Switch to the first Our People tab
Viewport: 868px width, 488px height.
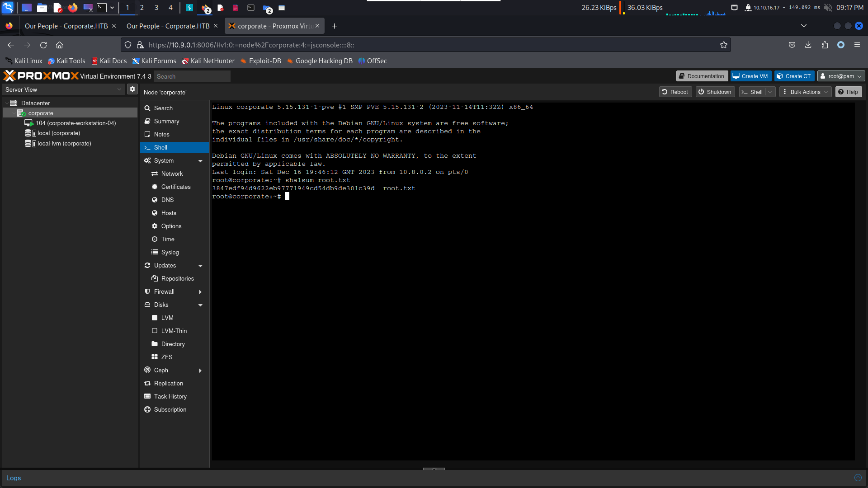tap(66, 26)
